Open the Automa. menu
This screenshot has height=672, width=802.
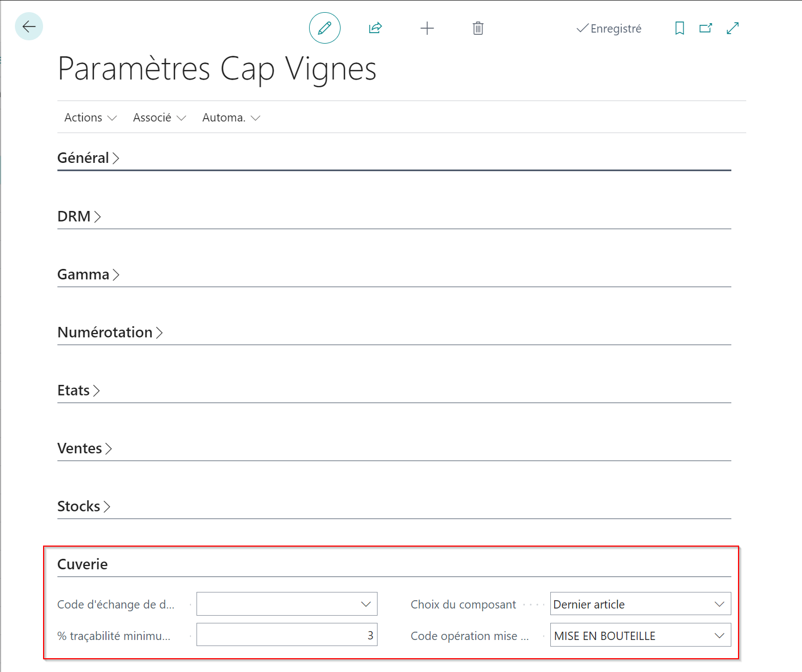(231, 117)
